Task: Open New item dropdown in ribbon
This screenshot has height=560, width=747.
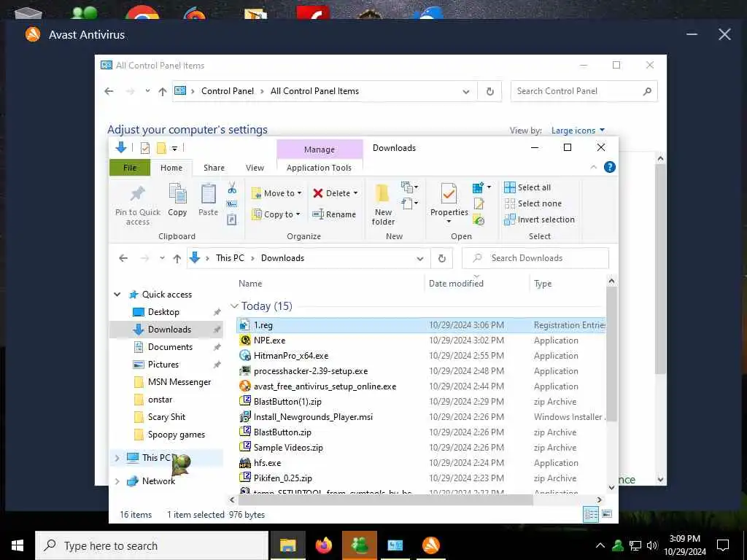Action: pos(409,187)
